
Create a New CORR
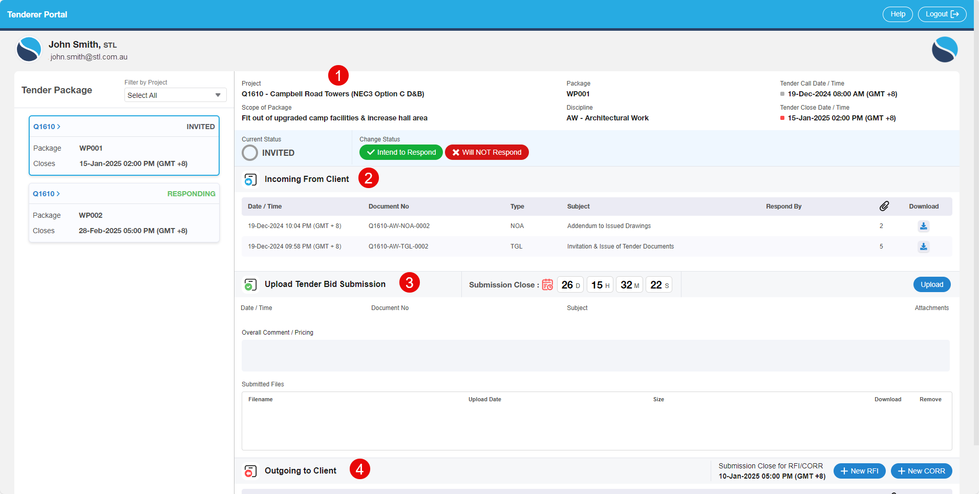(921, 471)
